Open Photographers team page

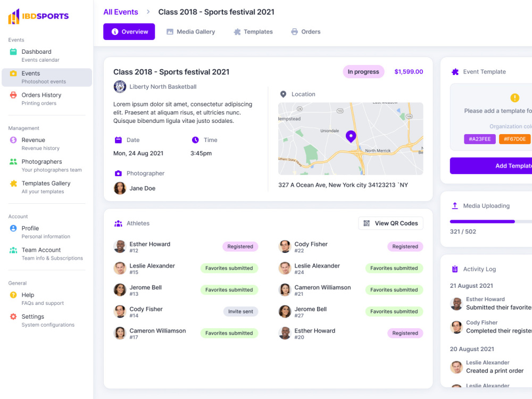47,165
